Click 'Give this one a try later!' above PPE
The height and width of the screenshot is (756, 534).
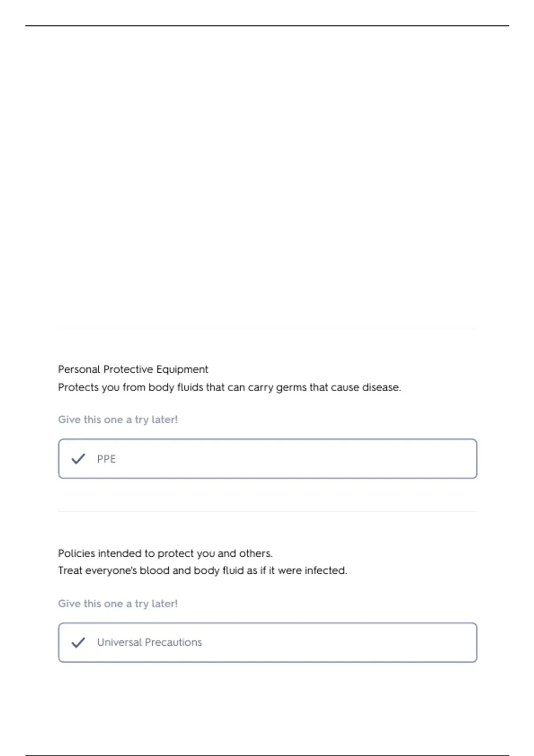click(118, 420)
